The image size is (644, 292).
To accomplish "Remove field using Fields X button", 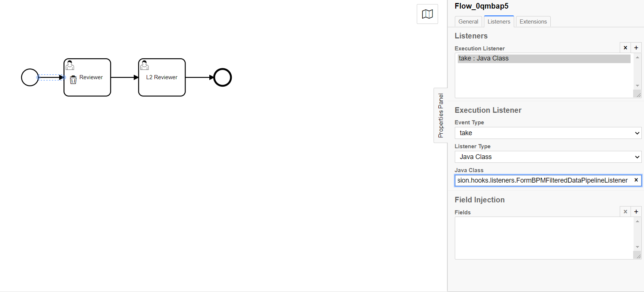I will (x=625, y=212).
